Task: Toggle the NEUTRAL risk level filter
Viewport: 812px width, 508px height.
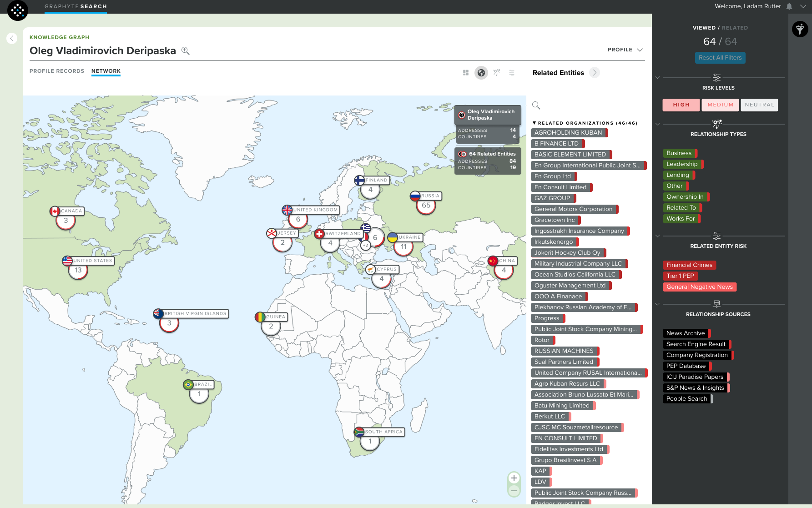Action: coord(760,105)
